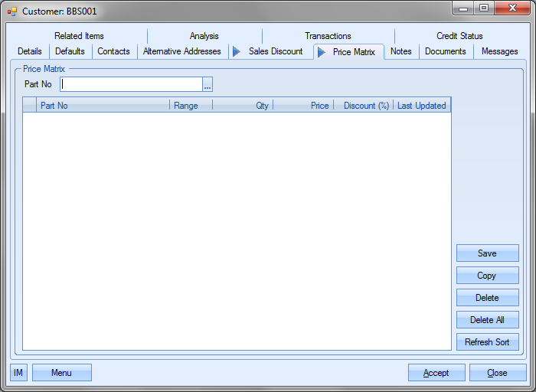
Task: Select the Credit Status tab
Action: pos(459,36)
